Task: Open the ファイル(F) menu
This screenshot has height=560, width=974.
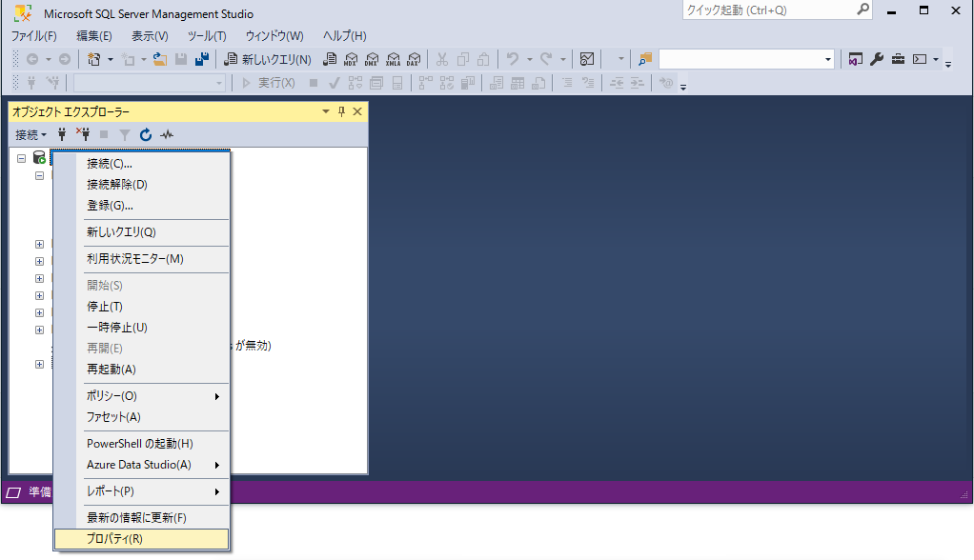Action: click(x=34, y=36)
